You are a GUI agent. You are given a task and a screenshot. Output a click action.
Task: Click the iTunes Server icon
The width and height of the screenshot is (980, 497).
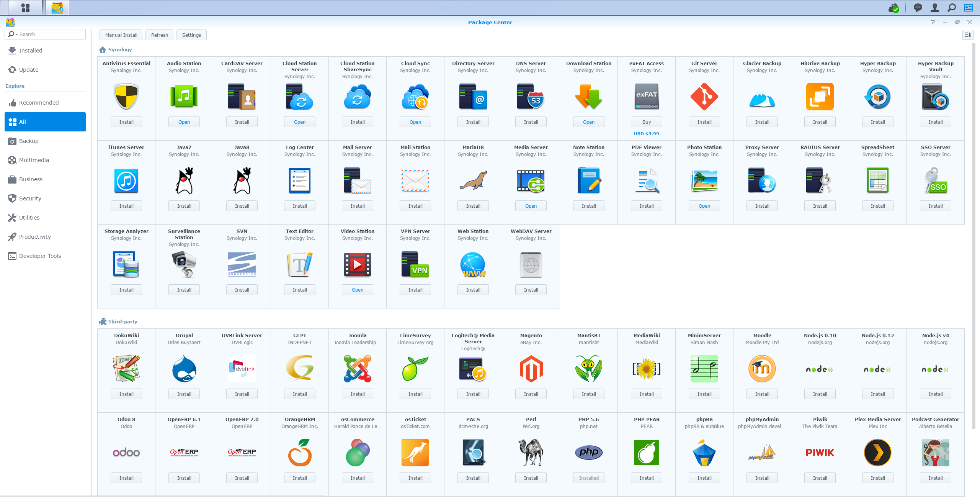tap(126, 180)
